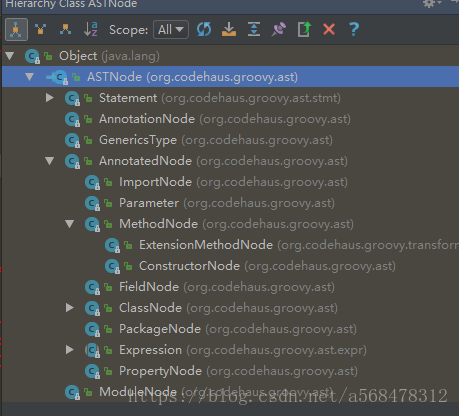Click the class icon beside ConstructorNode
Screen dimensions: 459x416
coord(112,266)
